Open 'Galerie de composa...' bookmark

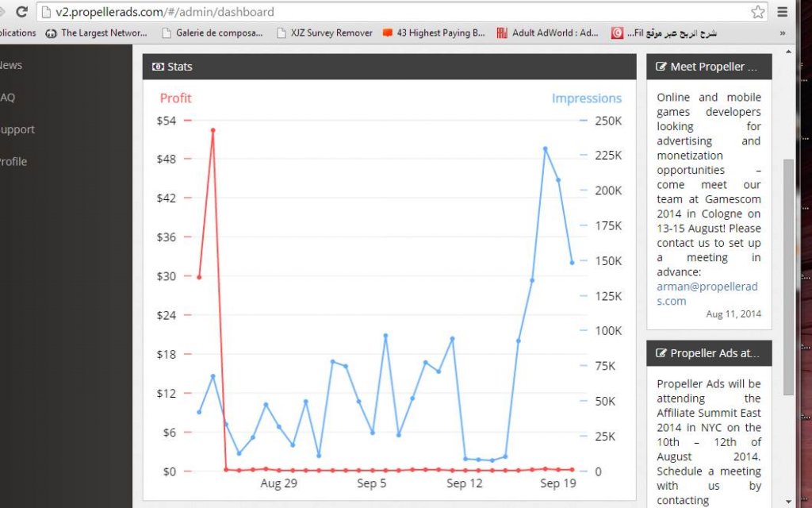213,33
